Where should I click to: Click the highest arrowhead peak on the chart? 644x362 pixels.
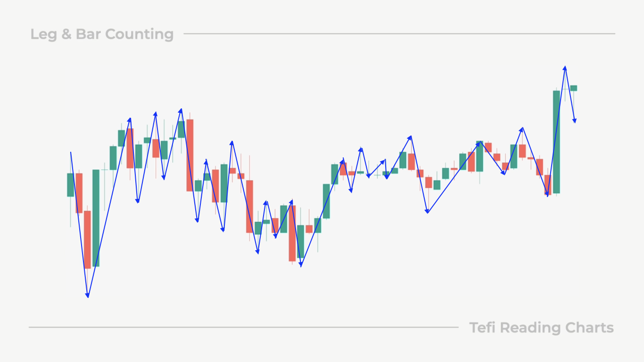[565, 68]
